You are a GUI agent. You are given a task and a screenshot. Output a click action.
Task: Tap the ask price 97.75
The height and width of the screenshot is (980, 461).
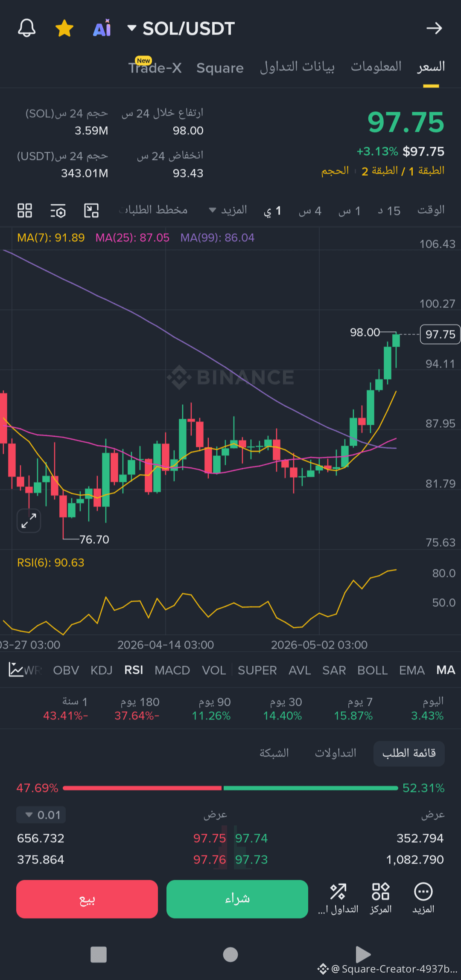click(210, 838)
